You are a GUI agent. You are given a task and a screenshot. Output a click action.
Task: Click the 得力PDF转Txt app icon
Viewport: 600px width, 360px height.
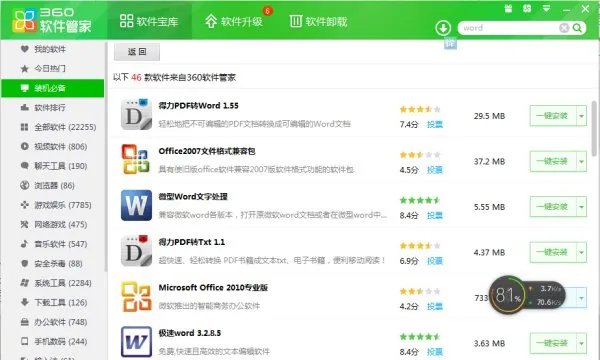(x=136, y=251)
